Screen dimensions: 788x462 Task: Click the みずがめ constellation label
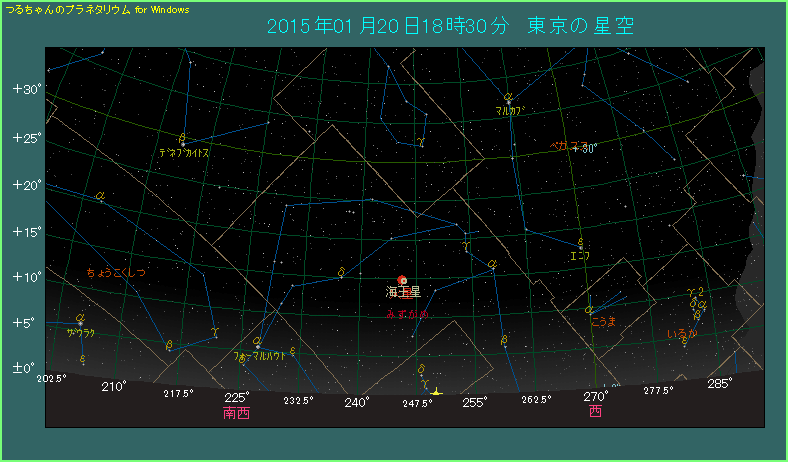coord(407,314)
